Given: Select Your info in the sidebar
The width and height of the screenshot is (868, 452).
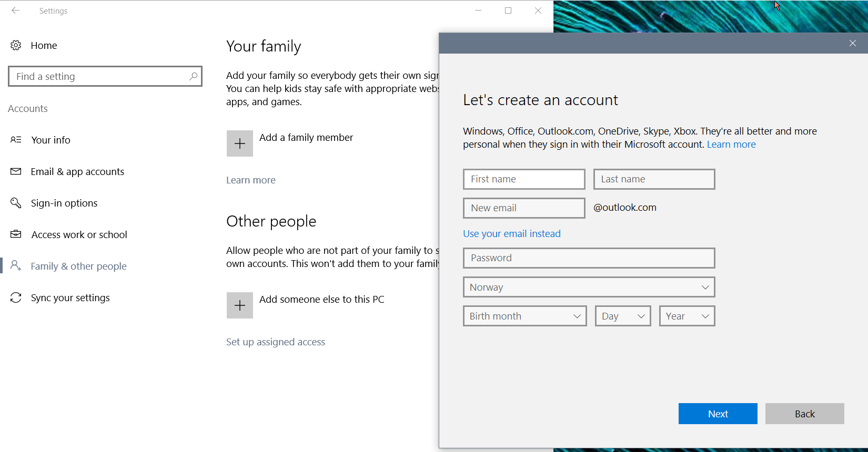Looking at the screenshot, I should [x=51, y=140].
